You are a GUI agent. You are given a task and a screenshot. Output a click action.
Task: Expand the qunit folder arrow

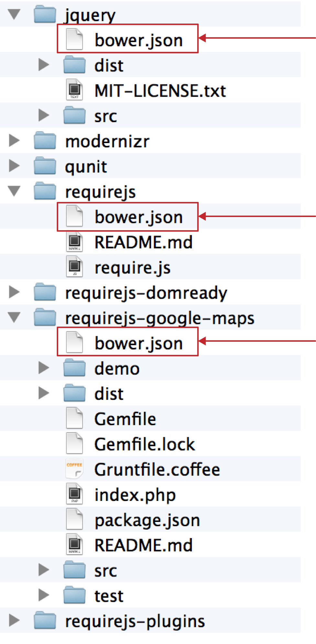coord(14,166)
